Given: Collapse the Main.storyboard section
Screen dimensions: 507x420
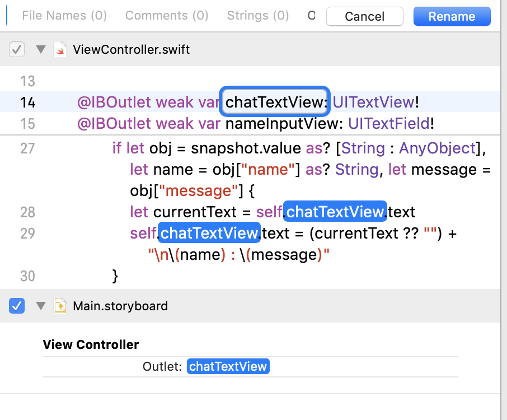Looking at the screenshot, I should point(40,306).
